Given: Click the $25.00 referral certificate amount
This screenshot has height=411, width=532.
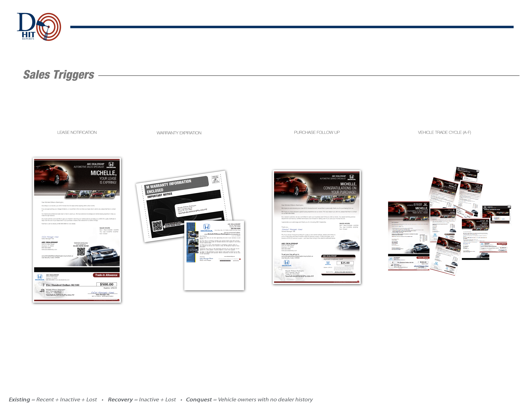Looking at the screenshot, I should (345, 263).
